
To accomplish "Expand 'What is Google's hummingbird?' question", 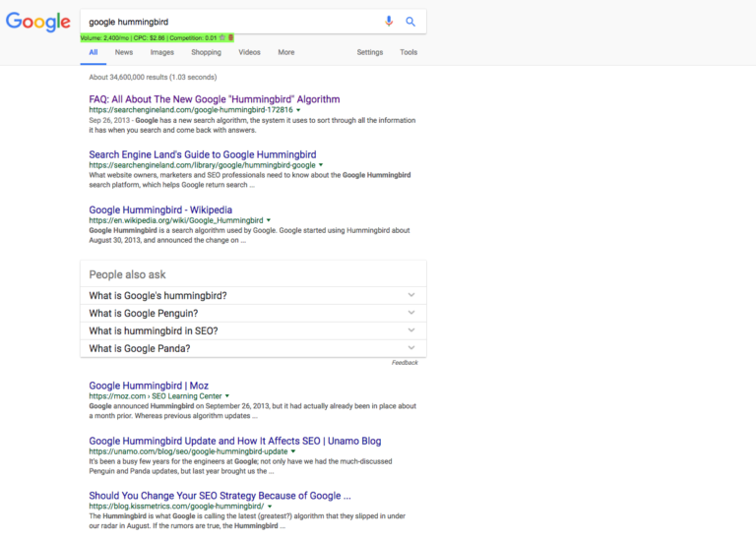I will [x=253, y=296].
